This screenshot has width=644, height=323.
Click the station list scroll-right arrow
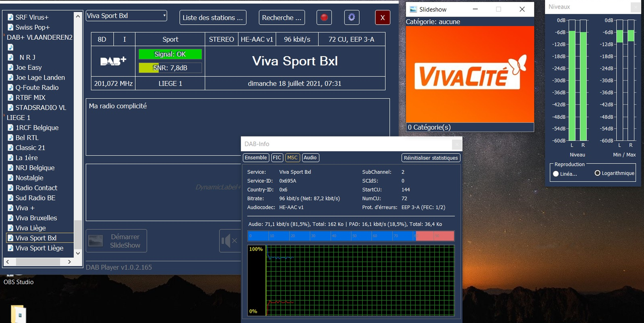(70, 262)
